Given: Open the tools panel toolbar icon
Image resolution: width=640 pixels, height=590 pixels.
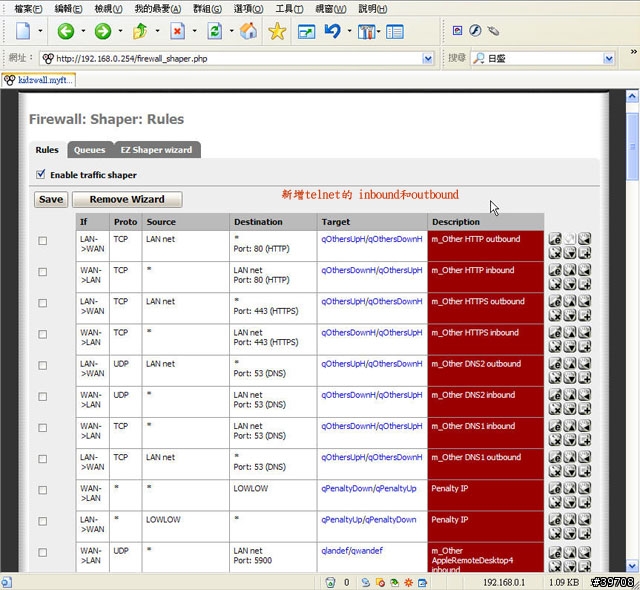Looking at the screenshot, I should [x=367, y=31].
